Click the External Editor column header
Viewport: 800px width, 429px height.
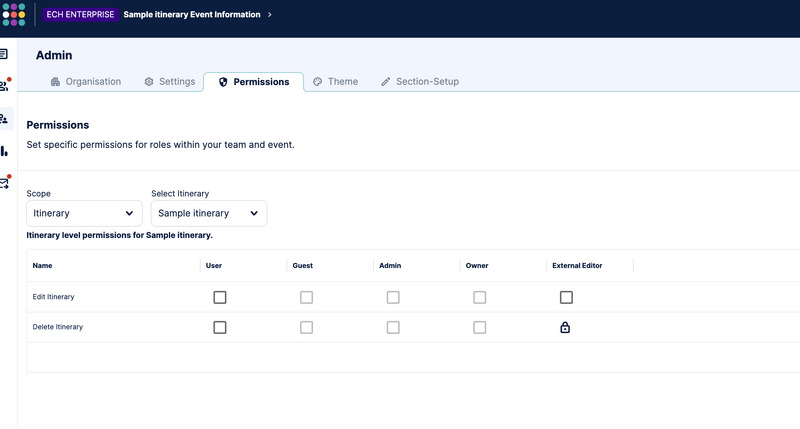click(x=577, y=266)
